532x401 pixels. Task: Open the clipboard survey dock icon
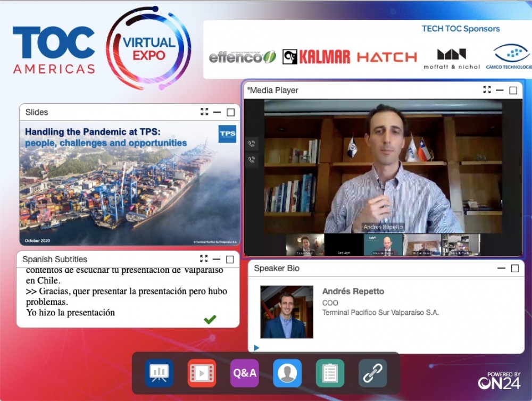pos(330,373)
